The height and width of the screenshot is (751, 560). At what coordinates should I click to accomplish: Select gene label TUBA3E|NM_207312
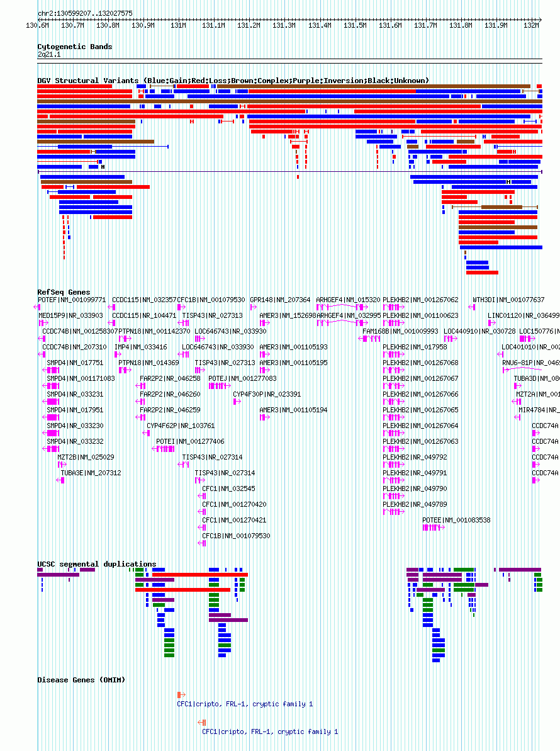pos(91,473)
